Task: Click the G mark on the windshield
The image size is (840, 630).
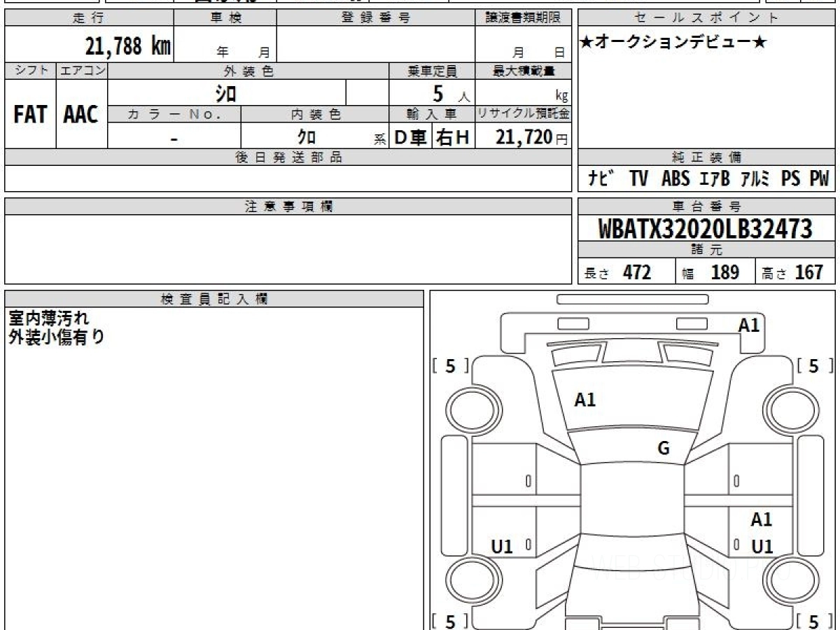Action: [664, 449]
